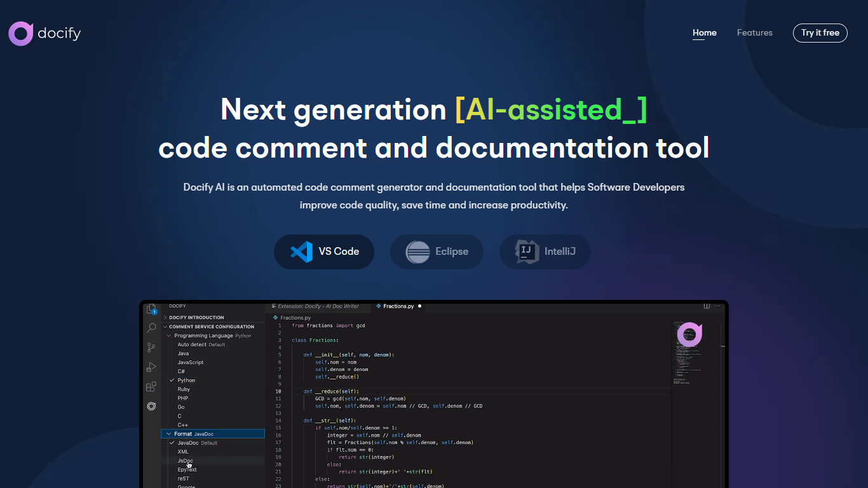
Task: Click the Docify logo in header
Action: click(44, 33)
